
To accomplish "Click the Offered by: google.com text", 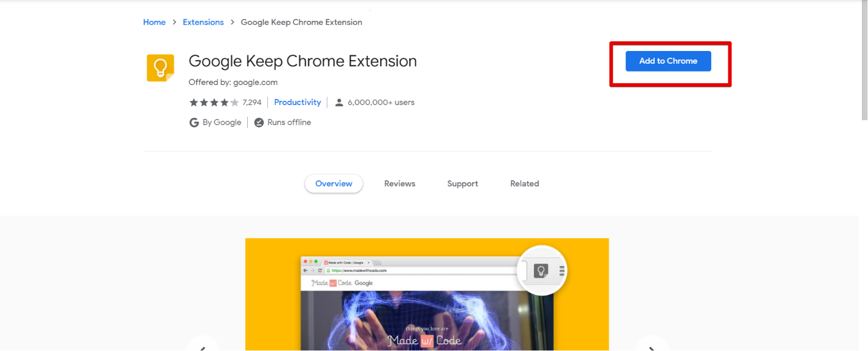I will coord(233,82).
